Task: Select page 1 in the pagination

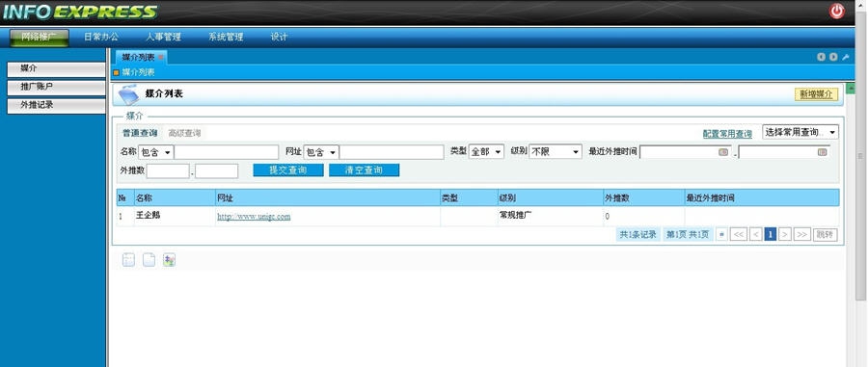Action: (x=770, y=234)
